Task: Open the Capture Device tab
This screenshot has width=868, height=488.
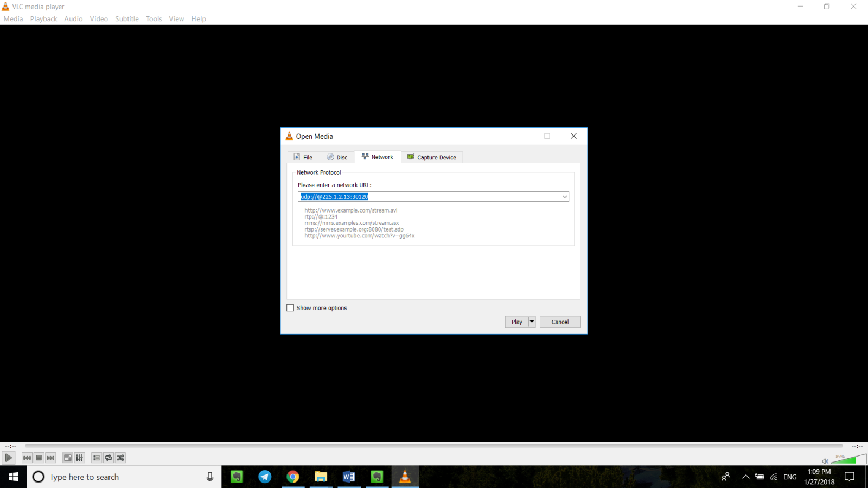Action: click(x=432, y=157)
